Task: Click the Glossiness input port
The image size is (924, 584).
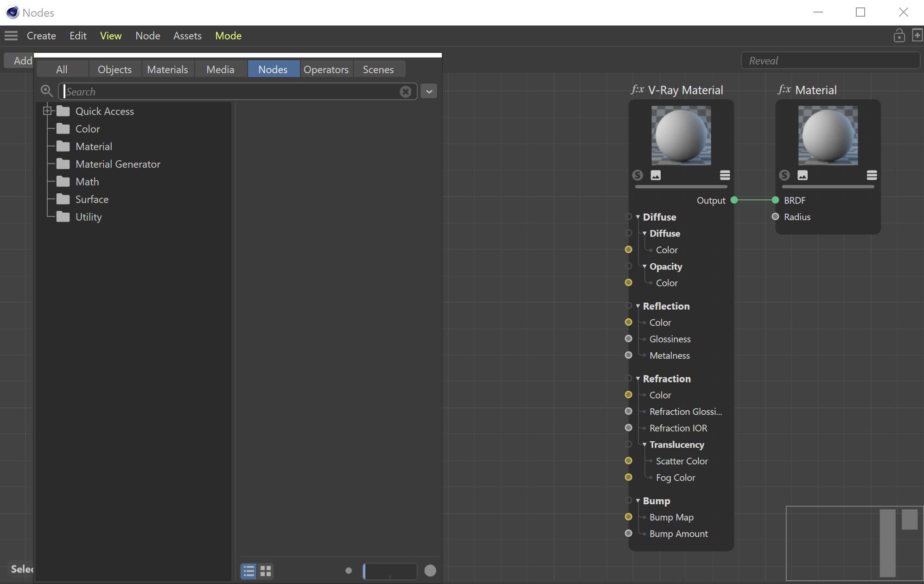Action: click(628, 339)
